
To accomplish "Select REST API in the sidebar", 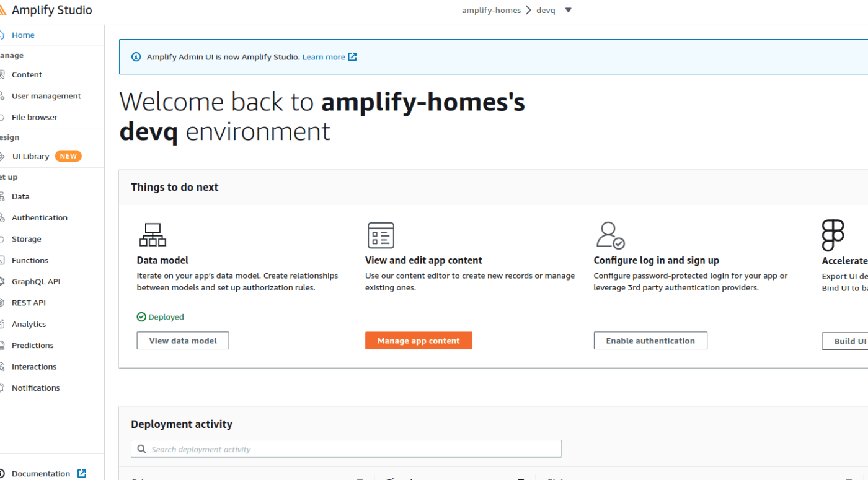I will click(x=29, y=303).
